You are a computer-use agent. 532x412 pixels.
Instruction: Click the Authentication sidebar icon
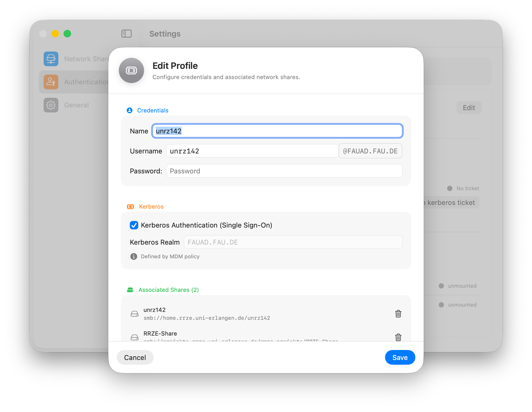[51, 82]
